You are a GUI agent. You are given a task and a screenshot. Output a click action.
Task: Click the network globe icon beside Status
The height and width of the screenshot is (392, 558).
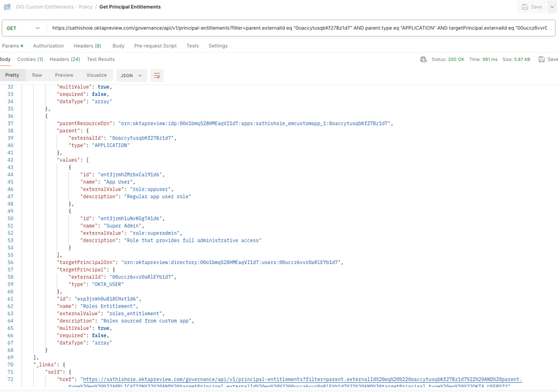click(423, 59)
